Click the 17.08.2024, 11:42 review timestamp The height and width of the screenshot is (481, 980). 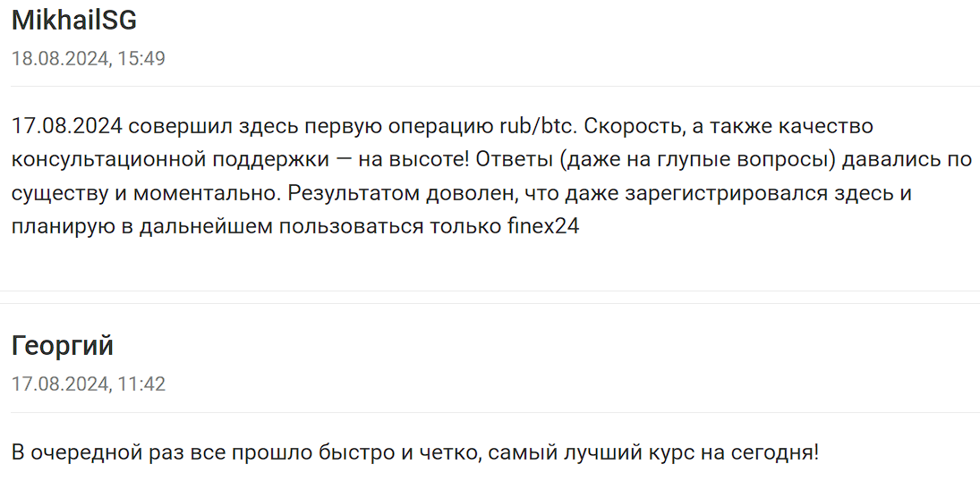tap(88, 384)
